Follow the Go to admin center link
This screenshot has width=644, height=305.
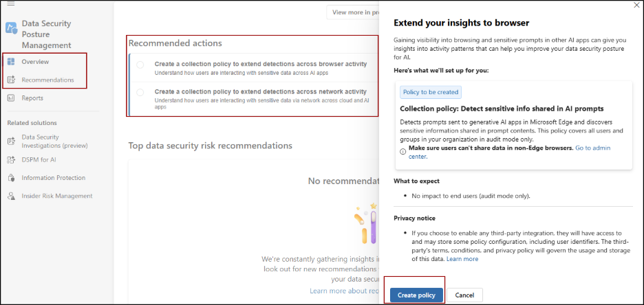(x=592, y=148)
